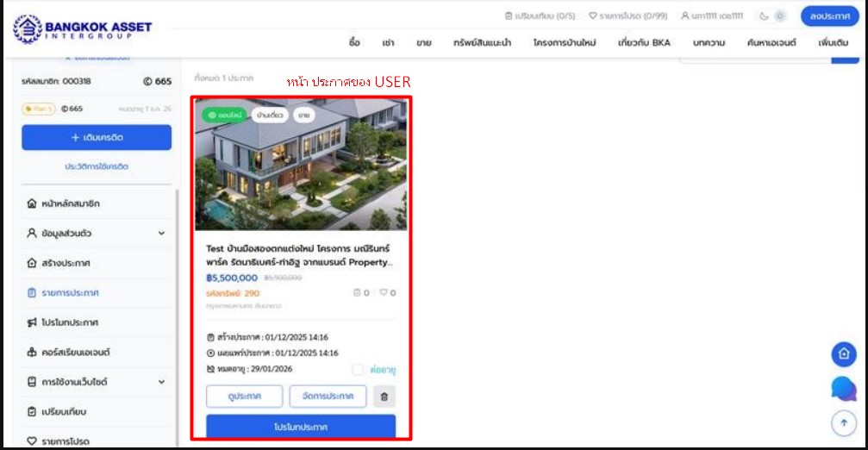
Task: Tick the ต่ออายุ renewal checkbox
Action: (x=358, y=369)
